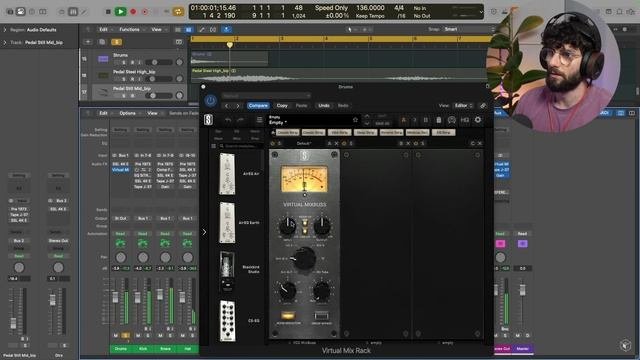Toggle the plugin power bypass button
The image size is (640, 360).
pyautogui.click(x=211, y=100)
